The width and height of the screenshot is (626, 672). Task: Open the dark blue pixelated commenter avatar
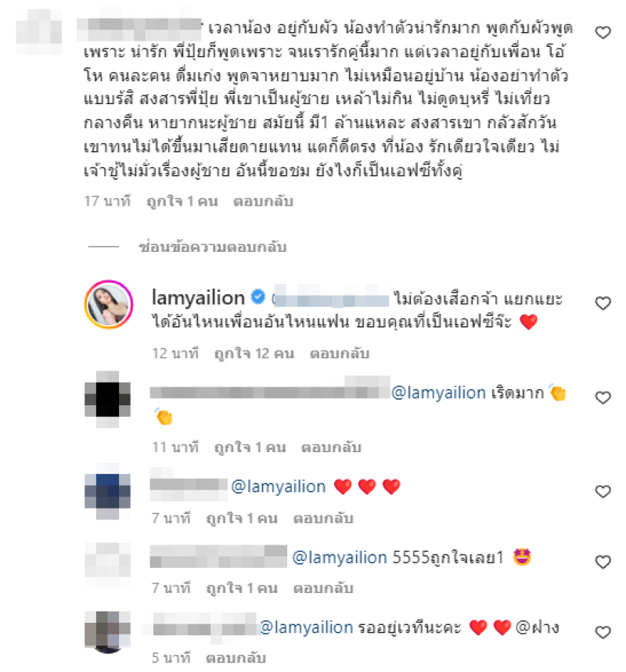click(x=107, y=491)
